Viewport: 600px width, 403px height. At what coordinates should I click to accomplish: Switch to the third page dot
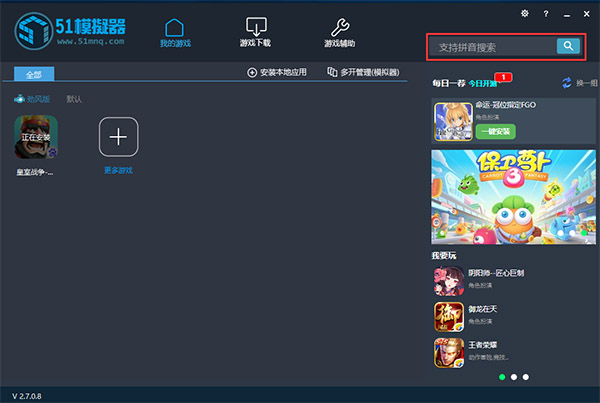(x=526, y=377)
